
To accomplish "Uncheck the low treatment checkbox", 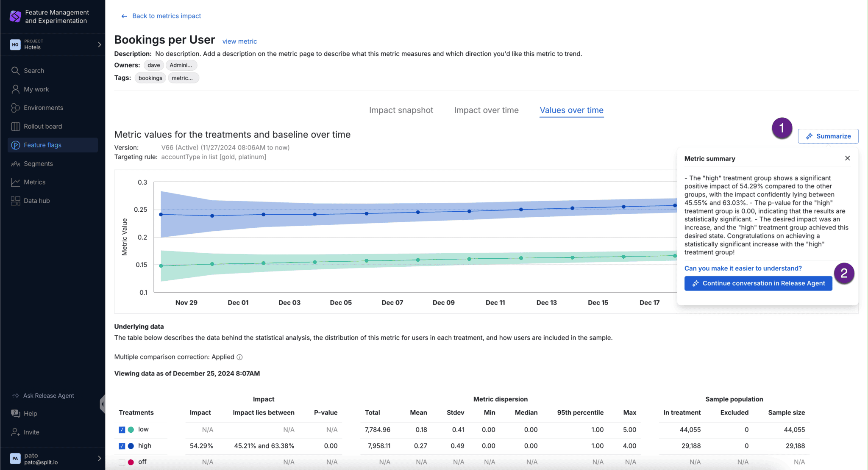I will pyautogui.click(x=122, y=429).
